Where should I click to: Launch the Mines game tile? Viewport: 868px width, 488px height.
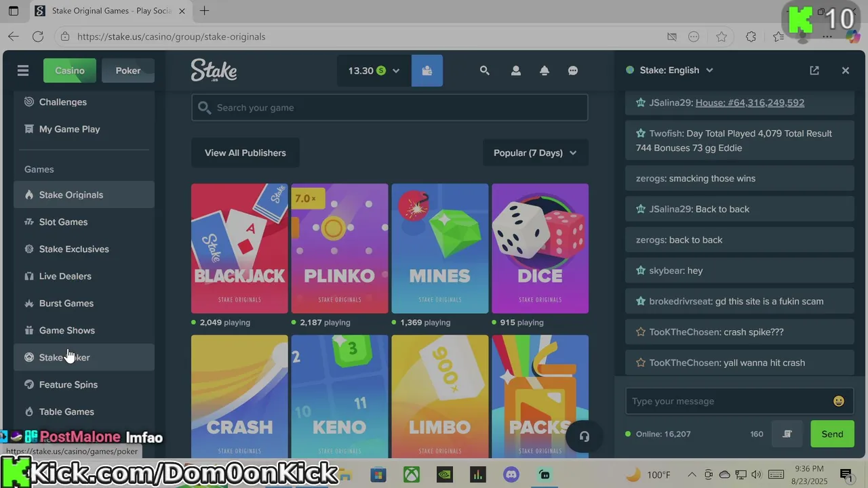[x=439, y=248]
